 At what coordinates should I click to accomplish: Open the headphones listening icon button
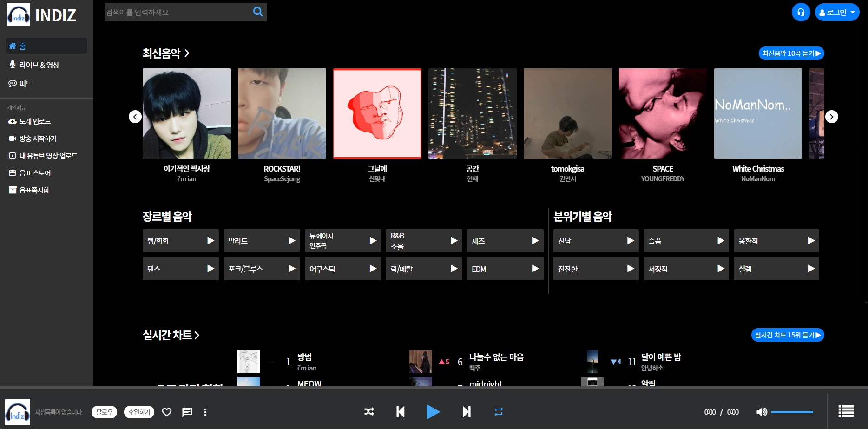(x=801, y=12)
